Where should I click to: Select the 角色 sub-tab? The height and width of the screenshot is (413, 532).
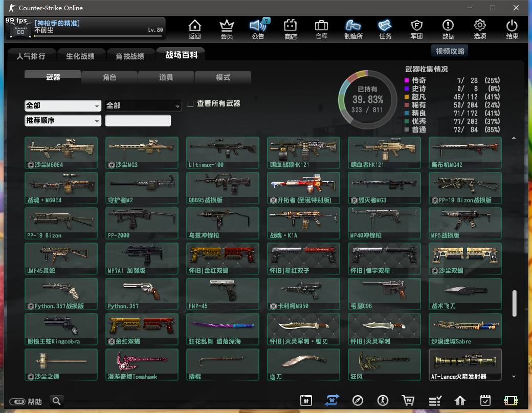tap(109, 77)
